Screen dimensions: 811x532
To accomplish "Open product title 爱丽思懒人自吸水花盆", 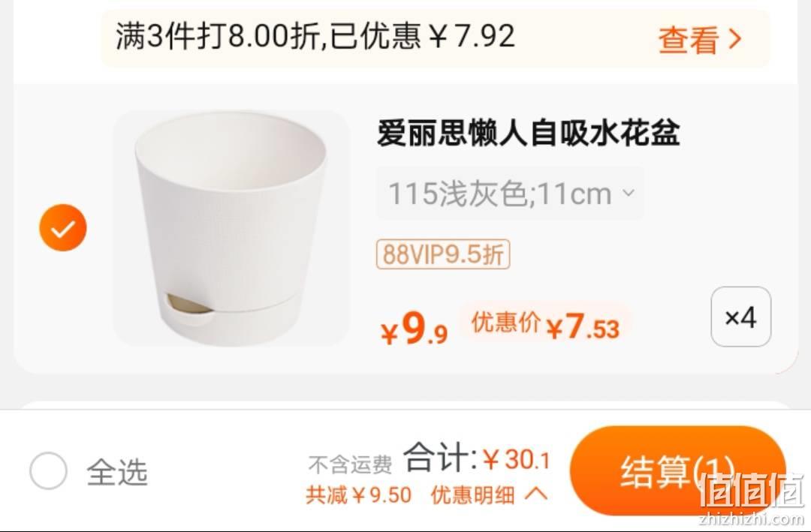I will [x=528, y=133].
